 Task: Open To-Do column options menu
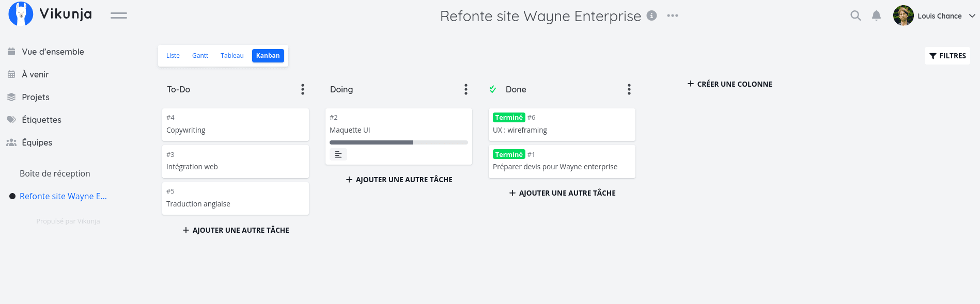tap(303, 89)
